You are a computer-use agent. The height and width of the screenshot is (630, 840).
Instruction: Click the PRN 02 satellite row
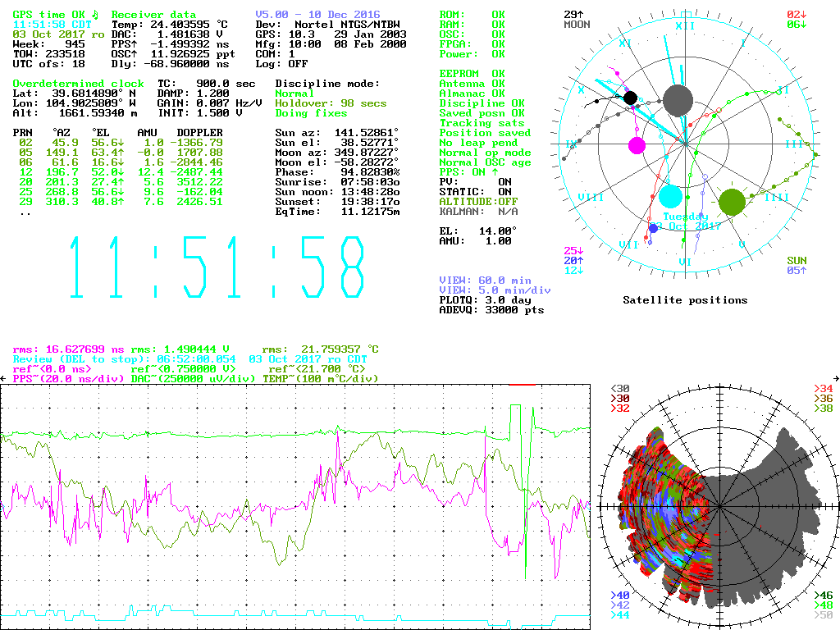point(121,143)
